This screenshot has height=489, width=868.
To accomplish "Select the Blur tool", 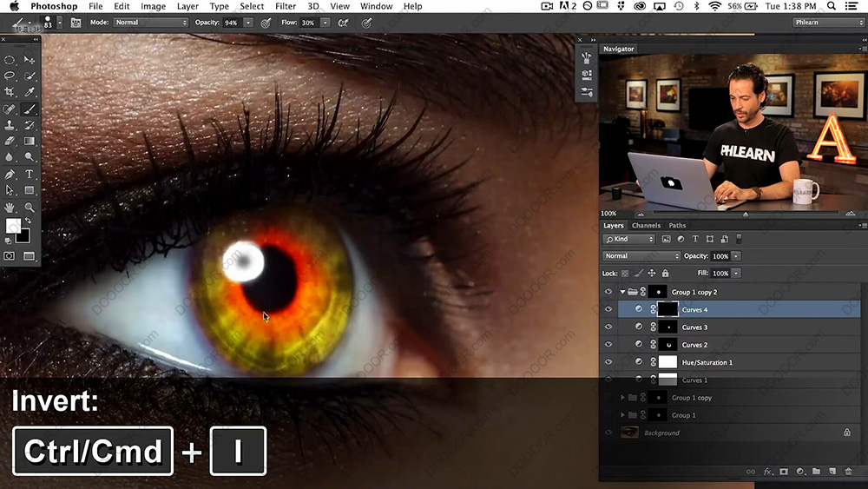I will click(x=10, y=157).
